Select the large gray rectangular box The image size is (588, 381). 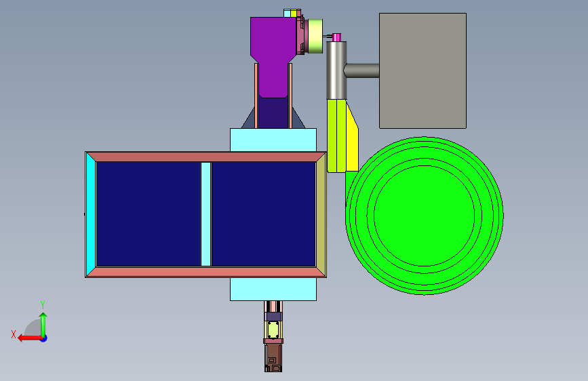[x=423, y=71]
